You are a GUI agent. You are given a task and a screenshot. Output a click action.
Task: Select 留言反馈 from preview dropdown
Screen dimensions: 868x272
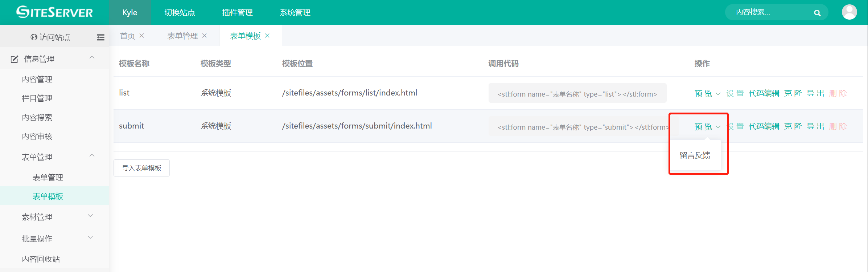pyautogui.click(x=695, y=155)
